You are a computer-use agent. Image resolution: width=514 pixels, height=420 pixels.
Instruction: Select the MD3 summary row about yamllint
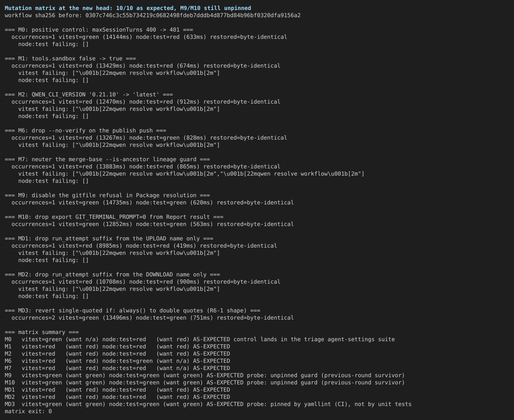coord(208,404)
